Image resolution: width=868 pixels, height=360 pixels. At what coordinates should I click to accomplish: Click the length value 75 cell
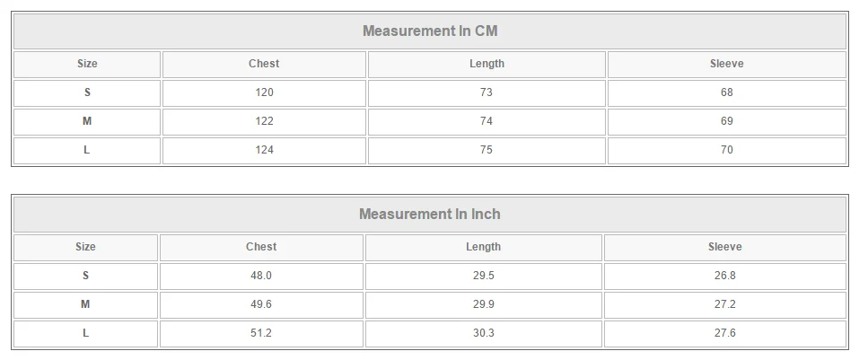[487, 151]
